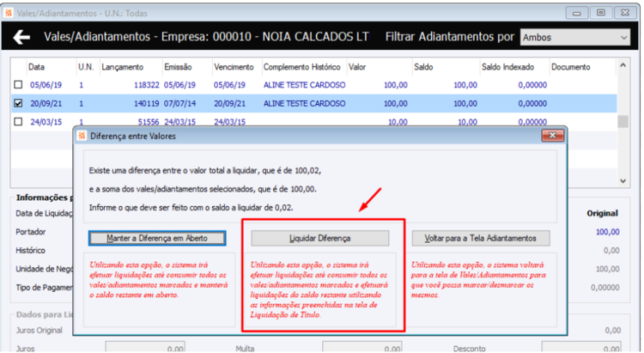This screenshot has height=353, width=644.
Task: Click Manter a Diferença em Aberto button
Action: [x=157, y=239]
